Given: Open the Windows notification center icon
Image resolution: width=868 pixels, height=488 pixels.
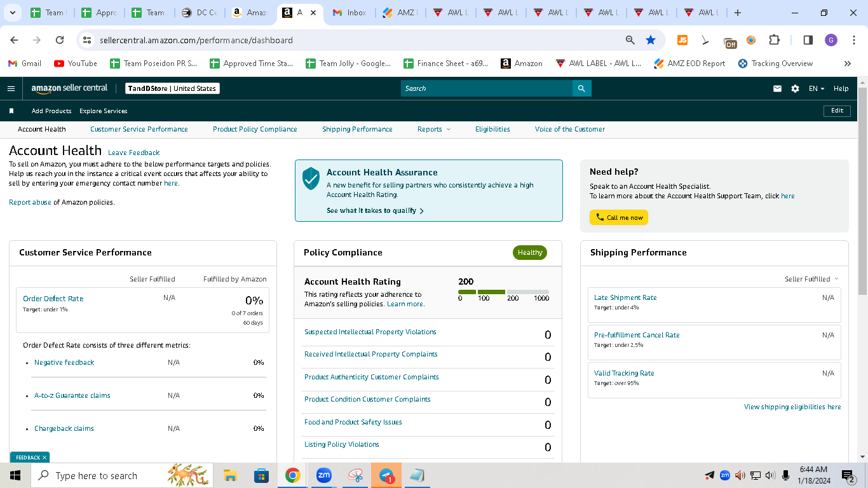Looking at the screenshot, I should 848,475.
